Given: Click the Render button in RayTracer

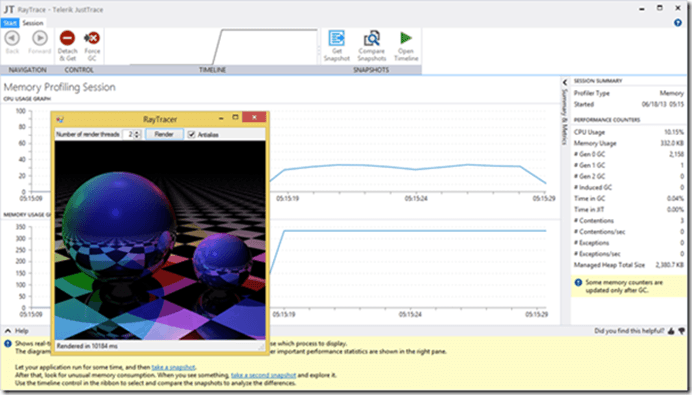Looking at the screenshot, I should click(x=164, y=134).
